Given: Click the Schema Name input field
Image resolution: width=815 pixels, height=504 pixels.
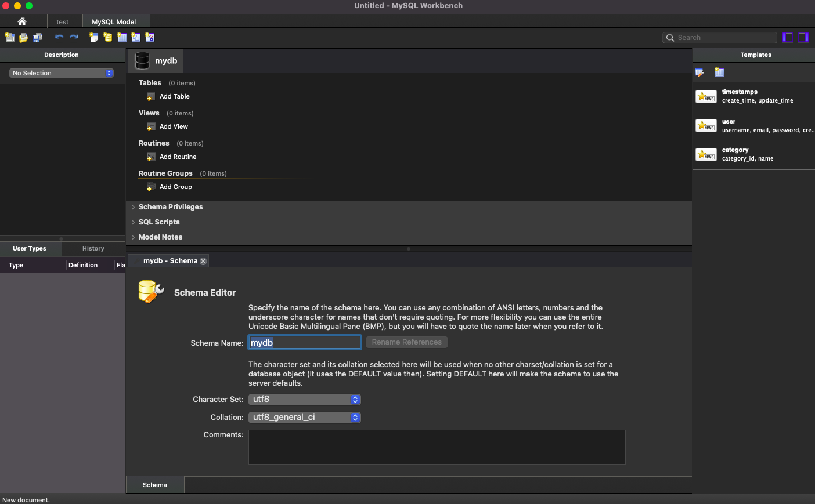Looking at the screenshot, I should click(x=305, y=343).
